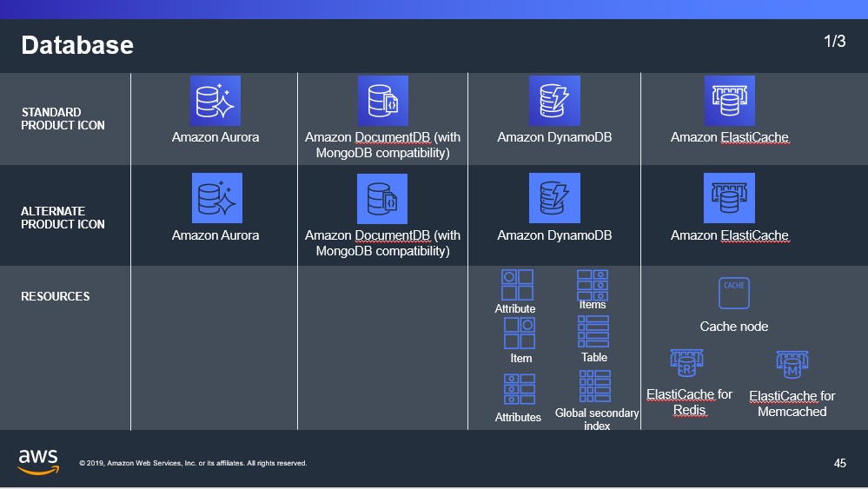868x489 pixels.
Task: Click the Items label text
Action: 593,305
